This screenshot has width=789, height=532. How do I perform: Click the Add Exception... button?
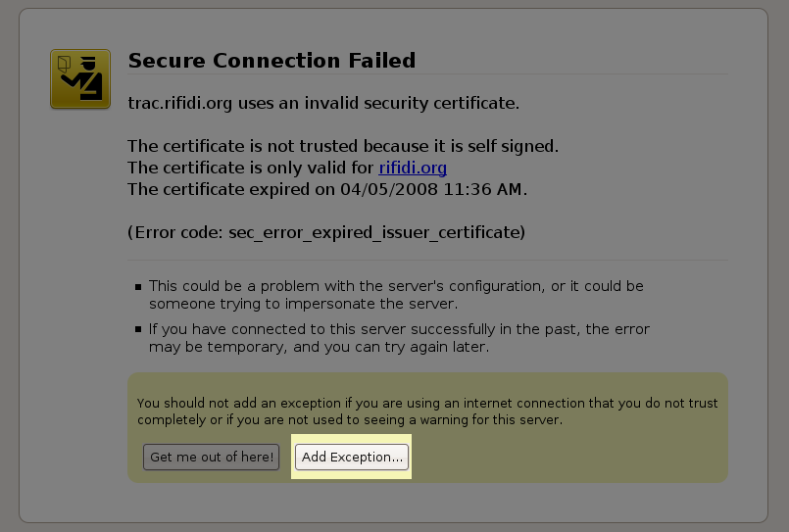352,458
